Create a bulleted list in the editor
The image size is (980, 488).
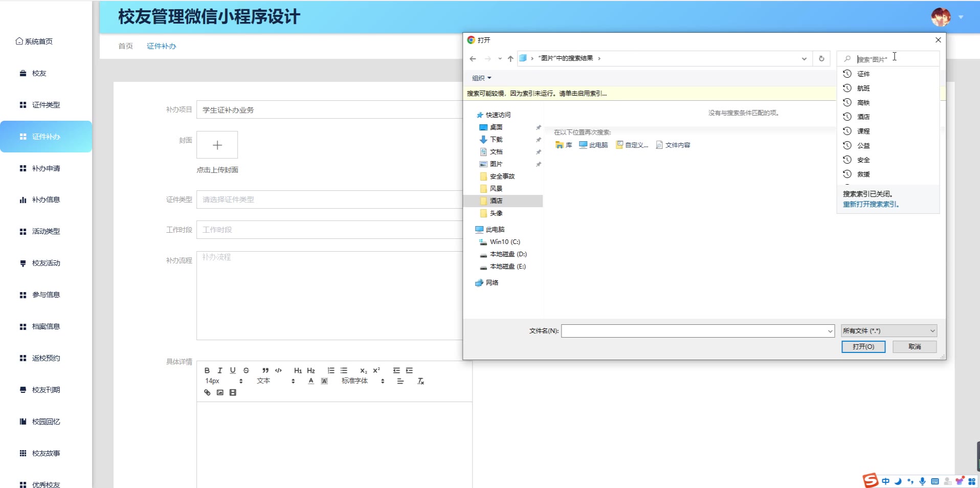point(344,370)
